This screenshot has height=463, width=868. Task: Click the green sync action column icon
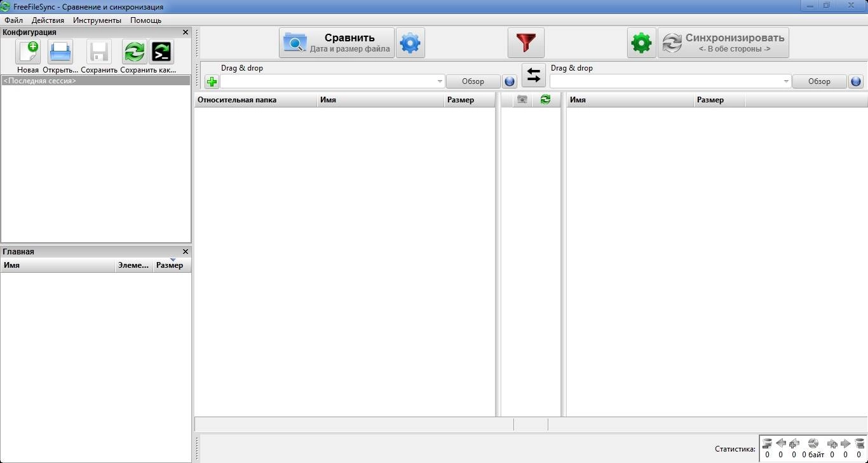click(x=545, y=99)
